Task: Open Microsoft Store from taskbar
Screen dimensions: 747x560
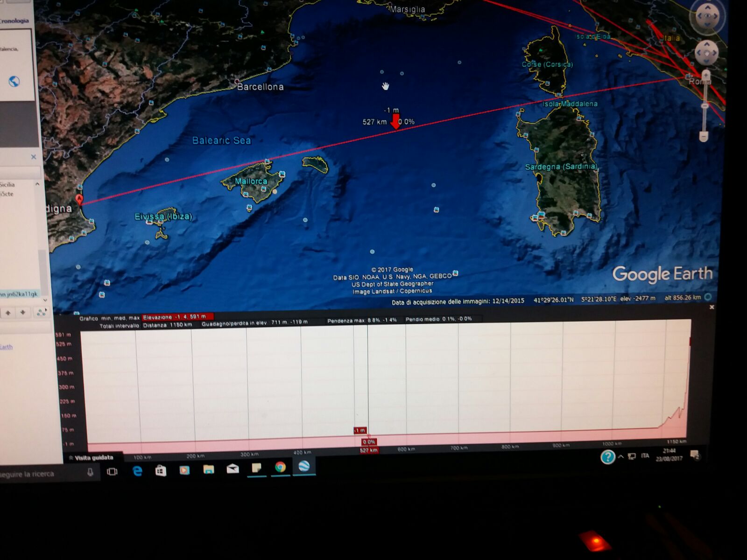Action: pyautogui.click(x=161, y=470)
